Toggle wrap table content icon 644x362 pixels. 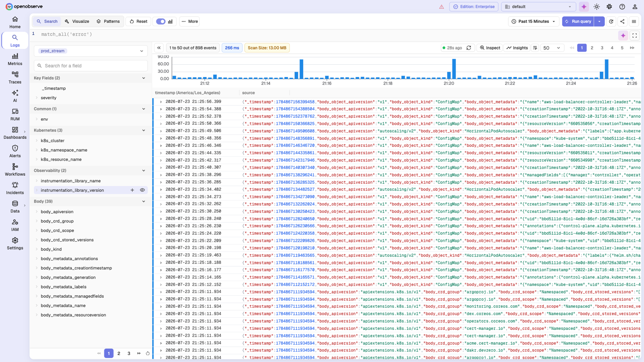[x=535, y=48]
